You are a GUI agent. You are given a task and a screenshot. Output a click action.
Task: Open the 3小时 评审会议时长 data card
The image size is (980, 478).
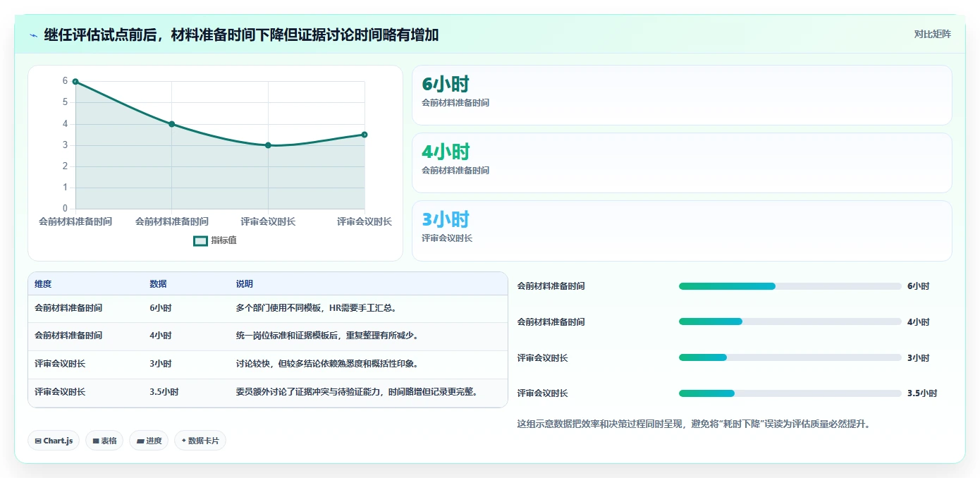point(682,231)
